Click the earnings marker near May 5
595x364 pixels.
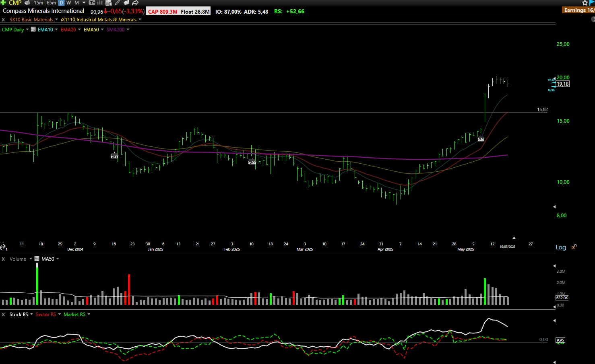click(481, 140)
